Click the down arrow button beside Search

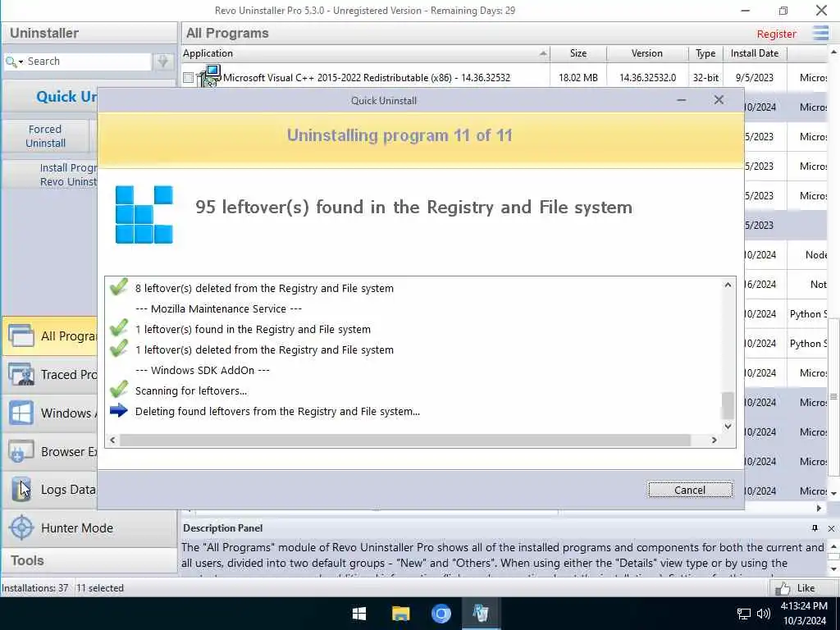point(163,61)
